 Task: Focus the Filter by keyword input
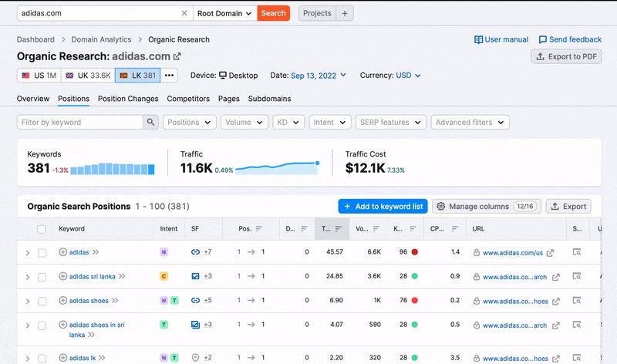pos(80,123)
